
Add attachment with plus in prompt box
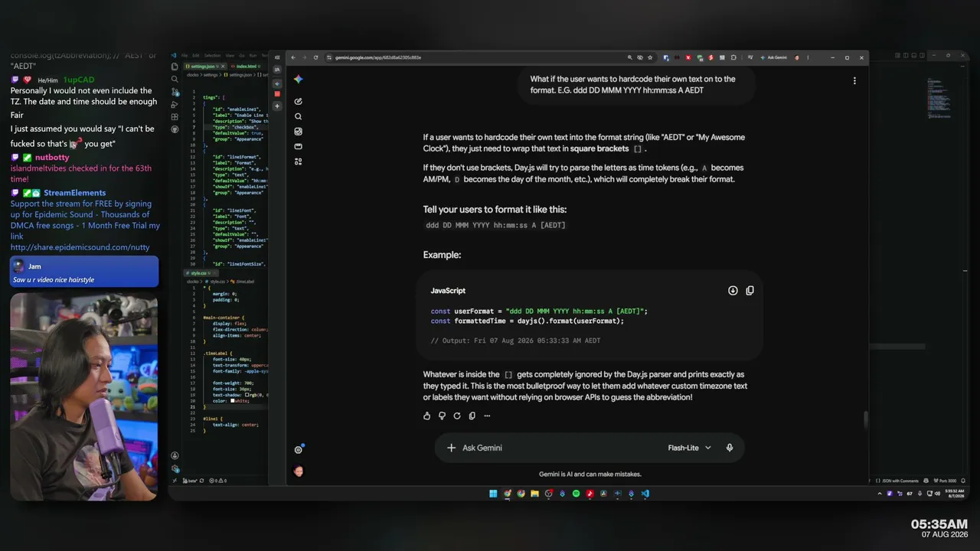click(x=451, y=448)
